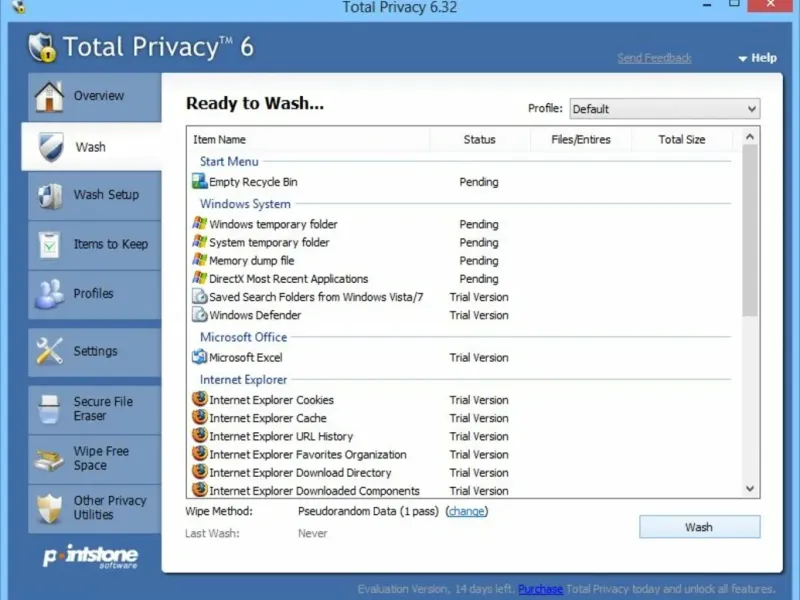Click the System temporary folder flag icon
The height and width of the screenshot is (600, 800).
click(199, 242)
